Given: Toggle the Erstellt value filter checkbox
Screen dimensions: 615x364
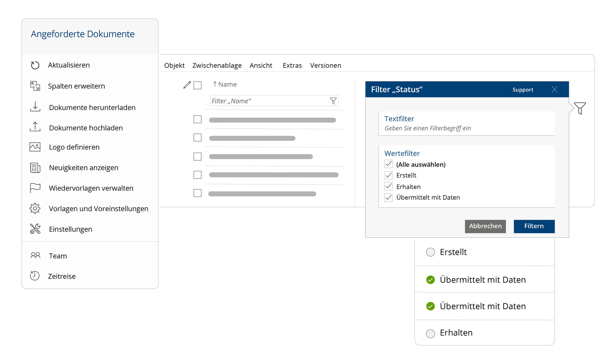Looking at the screenshot, I should pyautogui.click(x=388, y=175).
